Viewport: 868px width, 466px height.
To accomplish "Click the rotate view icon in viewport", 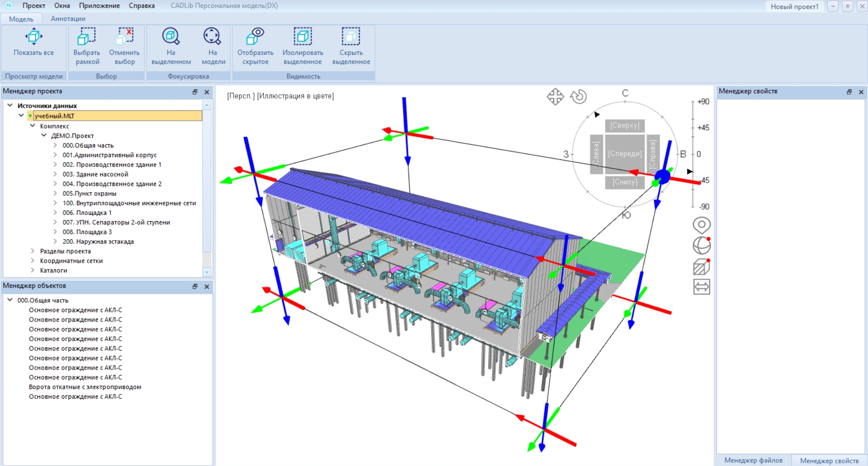I will click(x=578, y=97).
